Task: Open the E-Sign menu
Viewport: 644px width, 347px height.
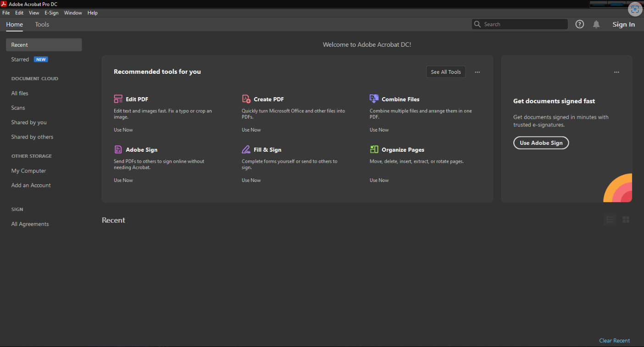Action: 51,13
